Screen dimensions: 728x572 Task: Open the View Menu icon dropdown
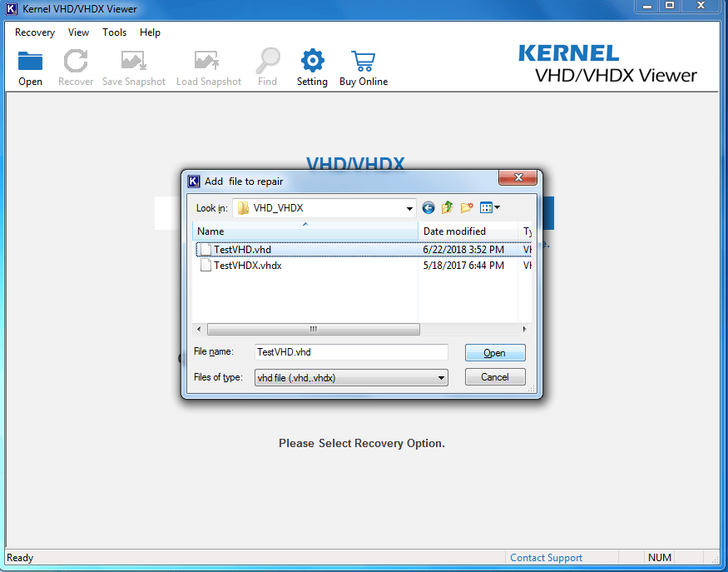pyautogui.click(x=490, y=207)
